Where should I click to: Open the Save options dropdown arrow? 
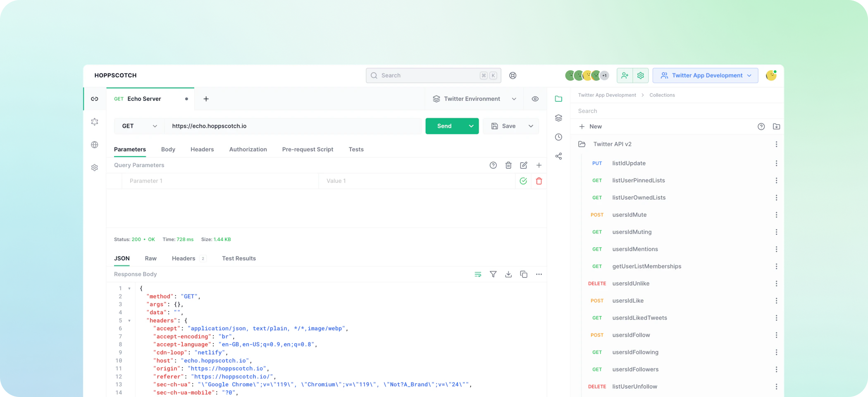(x=531, y=126)
